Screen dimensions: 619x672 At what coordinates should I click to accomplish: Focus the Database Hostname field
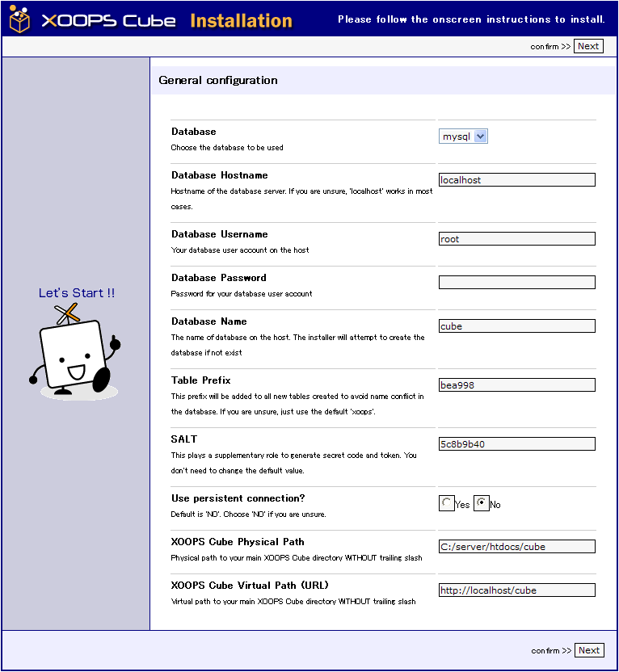[516, 180]
